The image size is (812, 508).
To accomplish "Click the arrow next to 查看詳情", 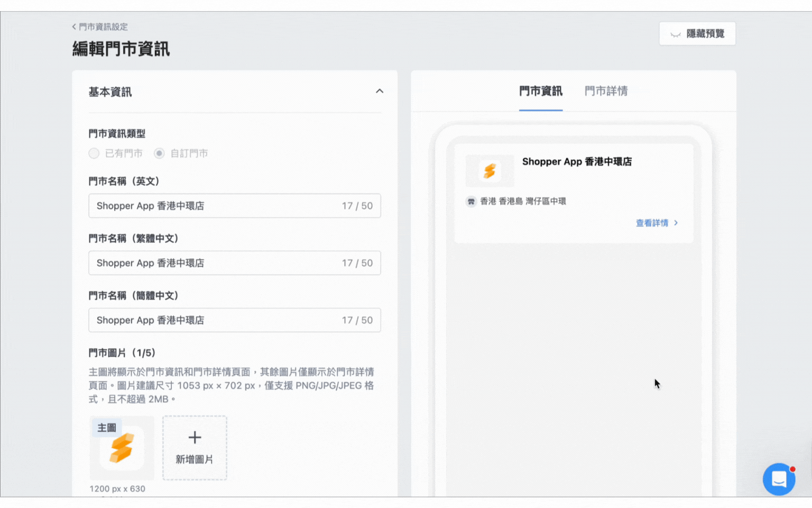I will click(676, 223).
